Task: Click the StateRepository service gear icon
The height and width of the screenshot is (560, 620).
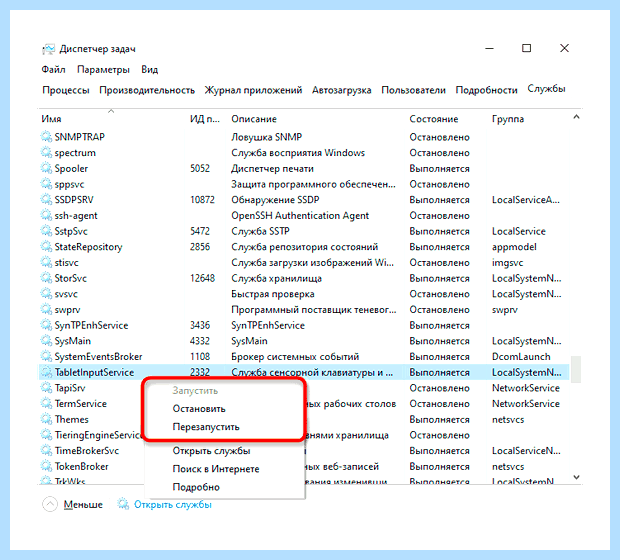Action: (46, 246)
